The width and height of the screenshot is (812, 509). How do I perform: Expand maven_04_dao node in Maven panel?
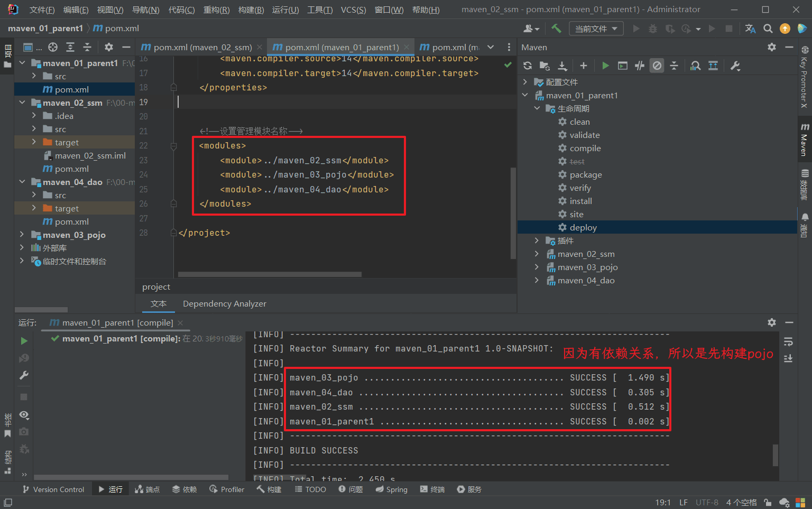click(537, 280)
